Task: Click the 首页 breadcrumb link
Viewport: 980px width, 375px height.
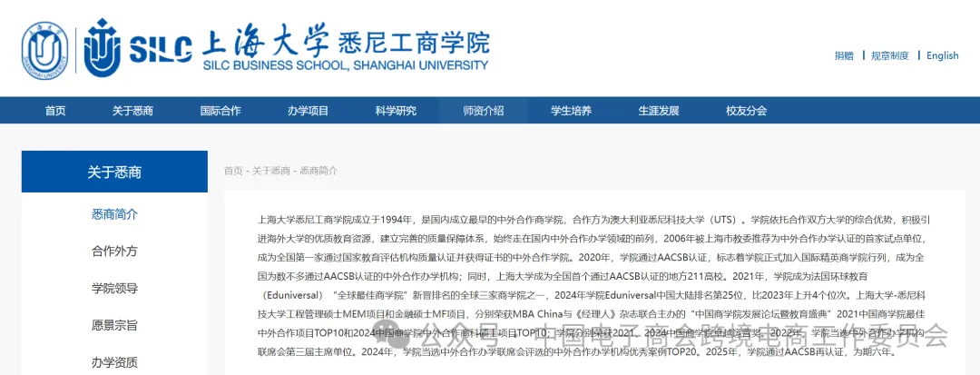Action: 233,171
